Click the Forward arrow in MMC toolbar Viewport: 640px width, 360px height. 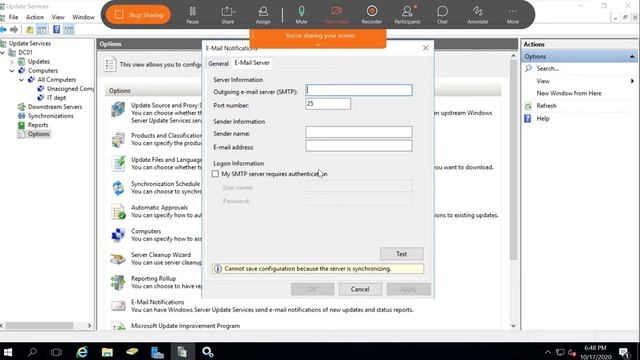(14, 30)
